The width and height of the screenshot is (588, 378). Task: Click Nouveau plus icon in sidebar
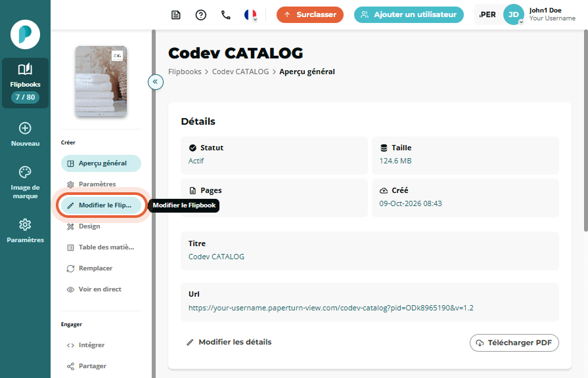point(25,129)
